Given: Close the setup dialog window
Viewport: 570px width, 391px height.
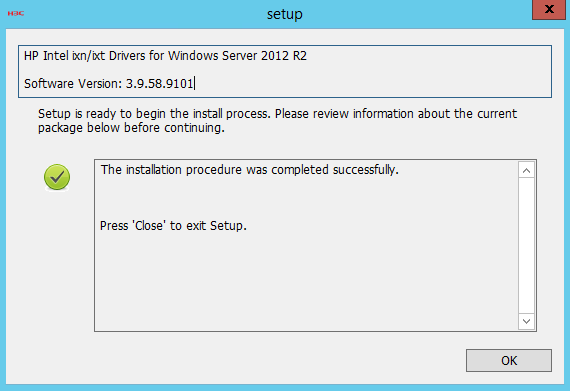Looking at the screenshot, I should coord(549,9).
